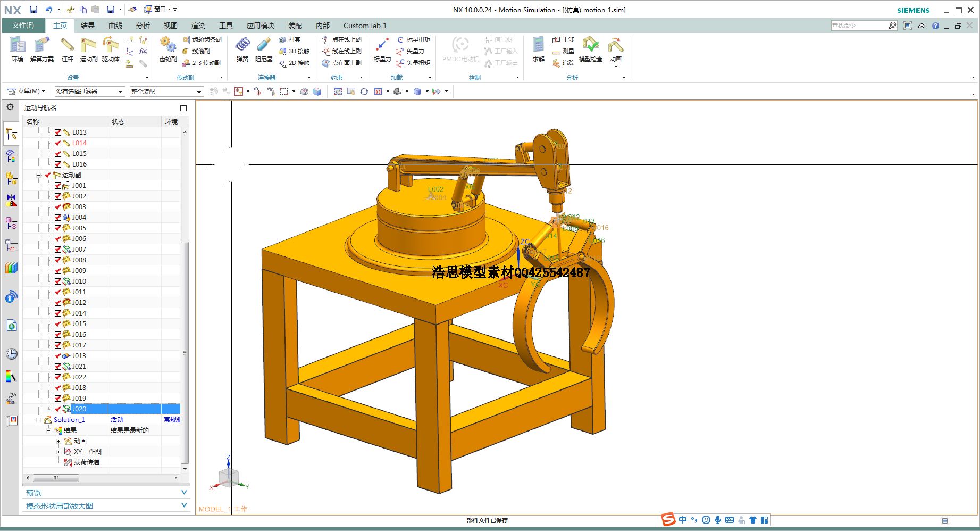
Task: Insert a 弹簧 (Spring) connector
Action: [x=242, y=49]
